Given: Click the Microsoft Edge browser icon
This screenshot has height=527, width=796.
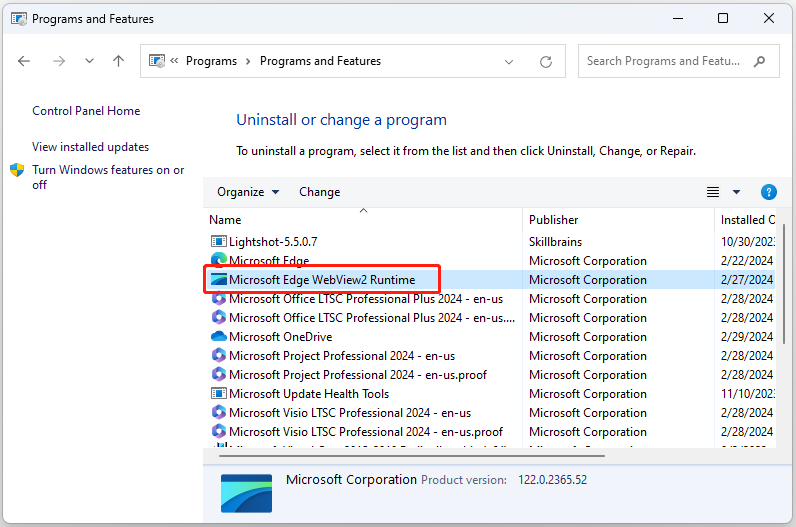Looking at the screenshot, I should pyautogui.click(x=219, y=260).
